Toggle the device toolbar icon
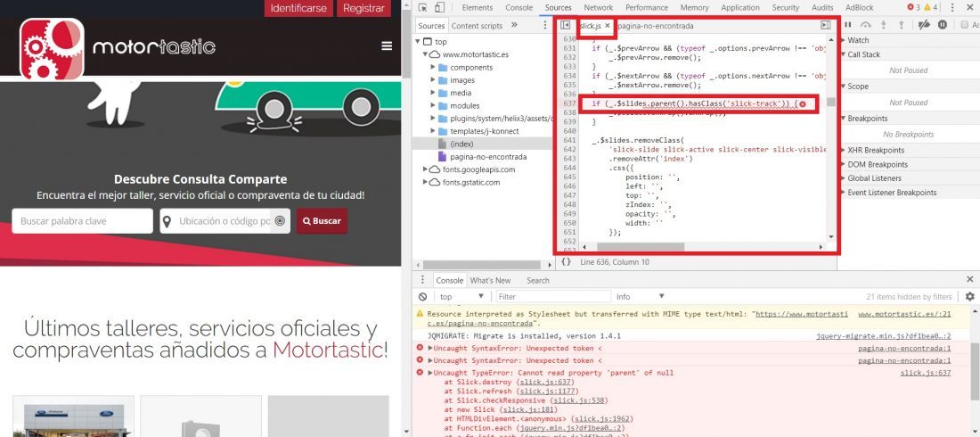This screenshot has height=437, width=980. tap(439, 7)
